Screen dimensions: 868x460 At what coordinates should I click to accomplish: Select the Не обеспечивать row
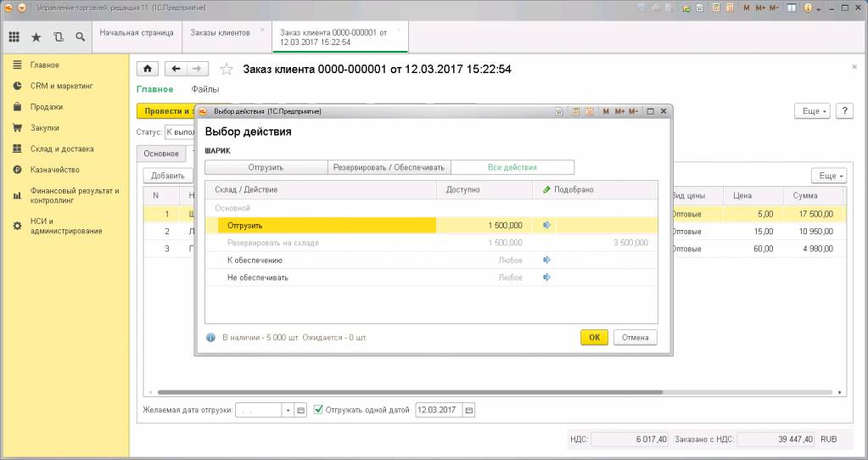[431, 278]
